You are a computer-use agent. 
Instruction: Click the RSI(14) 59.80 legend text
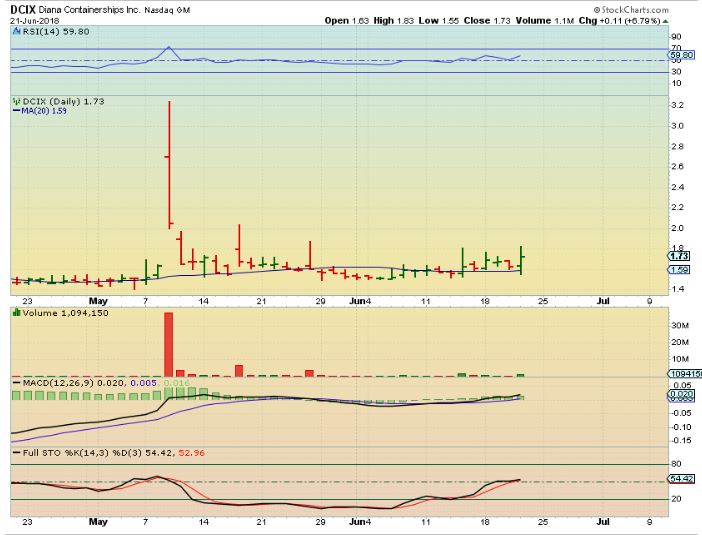[56, 31]
